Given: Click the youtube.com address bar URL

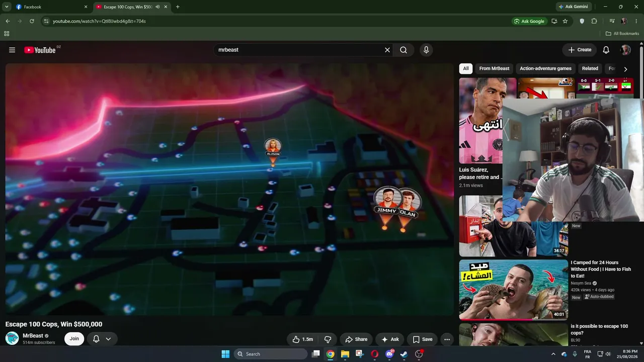Looking at the screenshot, I should (x=99, y=21).
